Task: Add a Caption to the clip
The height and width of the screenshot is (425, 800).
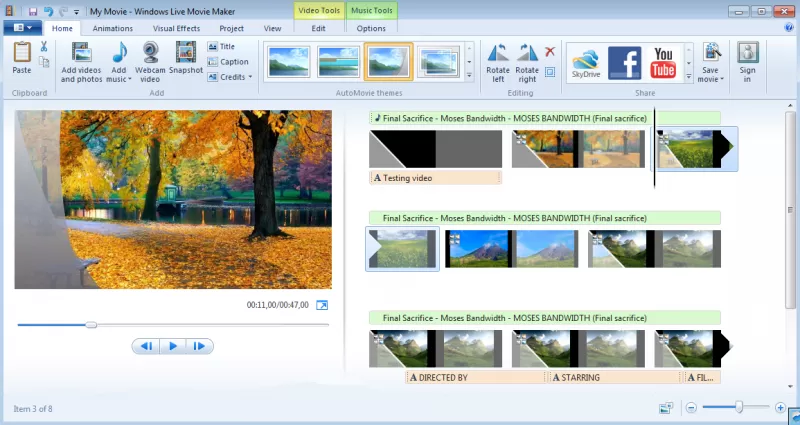Action: coord(228,62)
